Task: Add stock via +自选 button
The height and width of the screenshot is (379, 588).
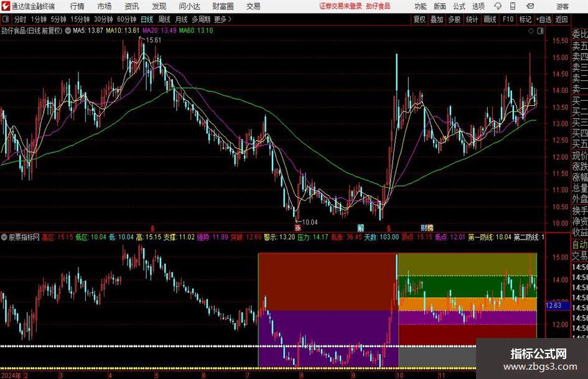Action: coord(544,19)
